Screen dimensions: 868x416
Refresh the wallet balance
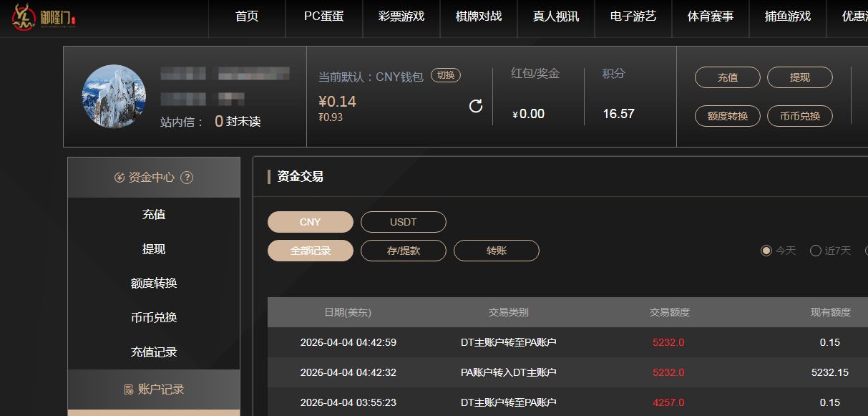click(x=476, y=107)
